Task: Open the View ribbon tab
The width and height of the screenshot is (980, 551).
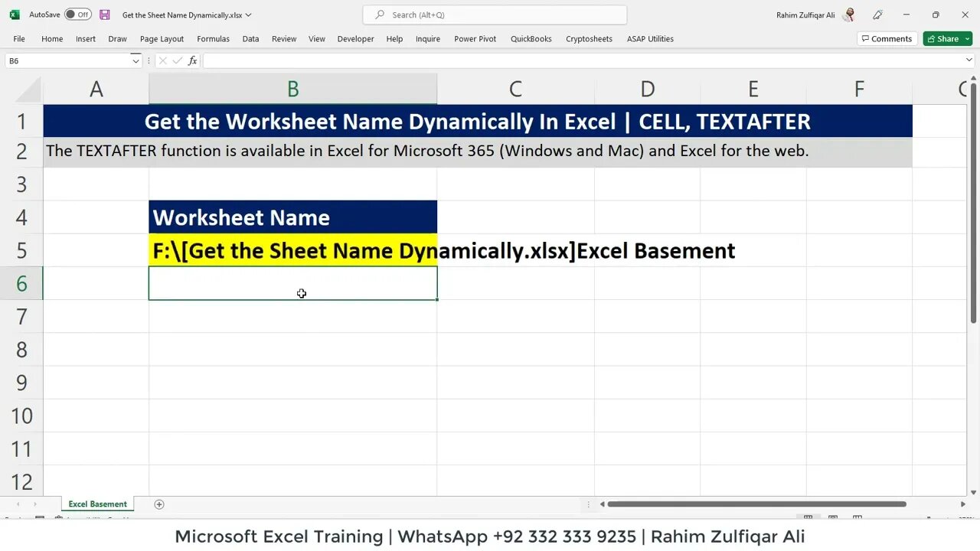Action: 317,39
